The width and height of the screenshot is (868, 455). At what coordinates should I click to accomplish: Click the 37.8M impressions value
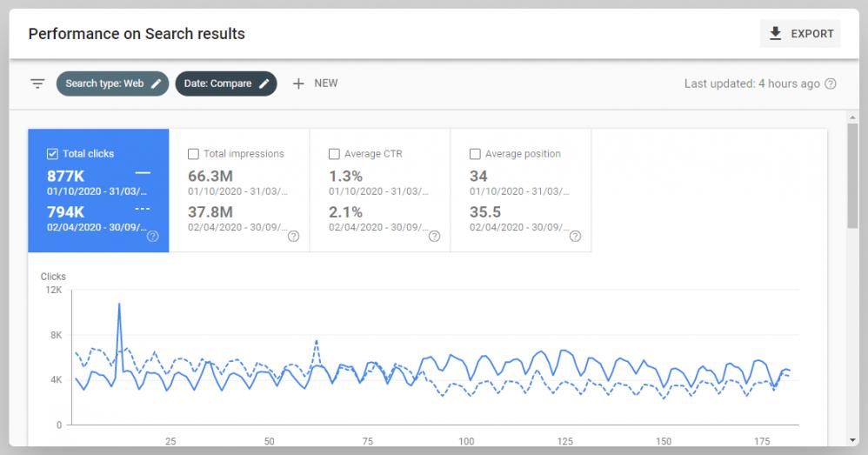(x=210, y=212)
